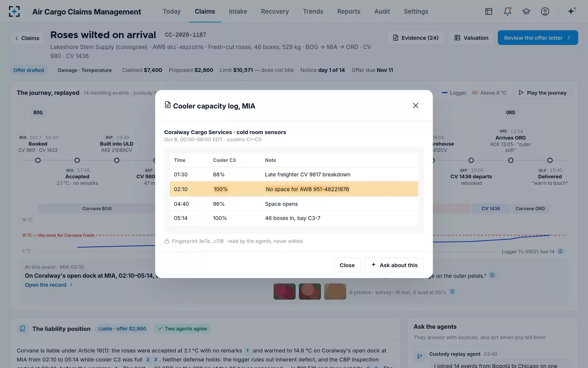588x368 pixels.
Task: Review the offer letter
Action: (538, 38)
